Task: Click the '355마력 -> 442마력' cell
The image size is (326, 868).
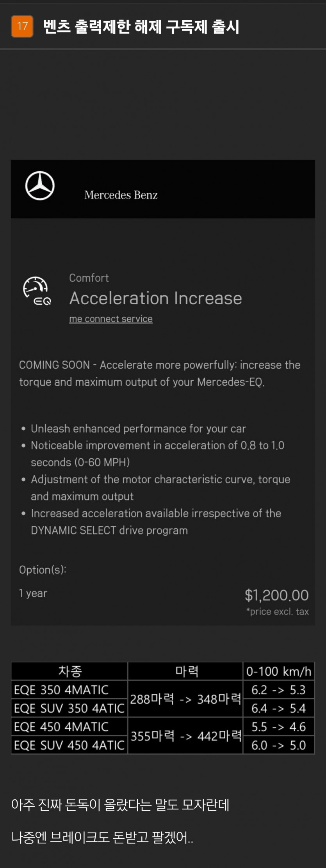Action: (x=186, y=736)
